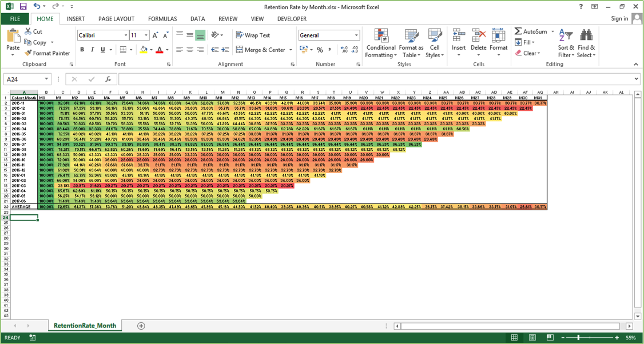644x344 pixels.
Task: Click the Cut scissors icon
Action: (x=28, y=31)
